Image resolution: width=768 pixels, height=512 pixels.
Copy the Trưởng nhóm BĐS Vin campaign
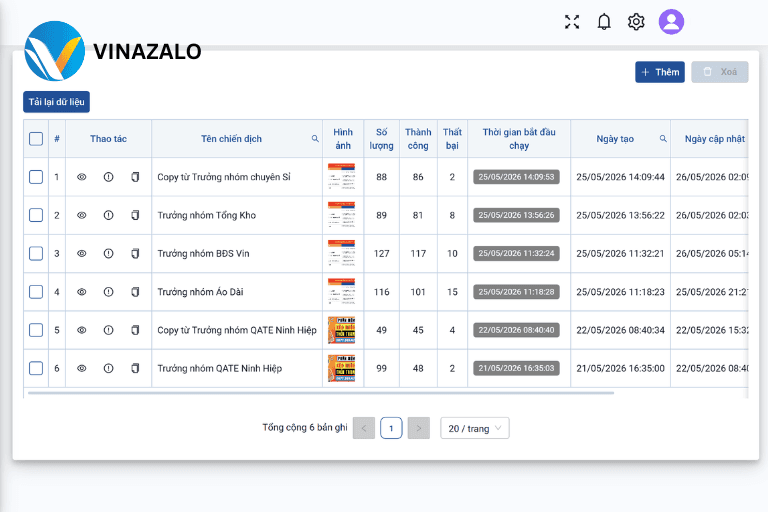pyautogui.click(x=135, y=253)
